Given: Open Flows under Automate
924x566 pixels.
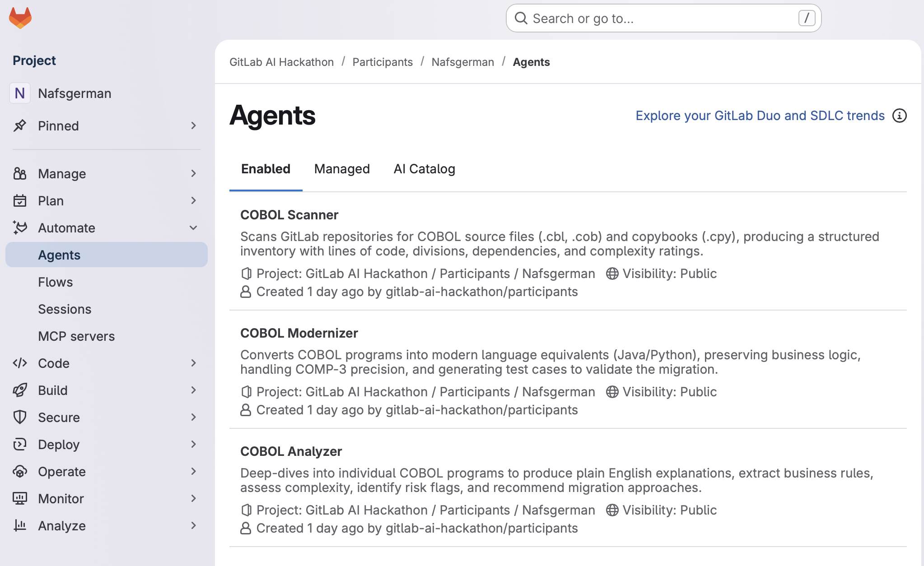Looking at the screenshot, I should [56, 282].
